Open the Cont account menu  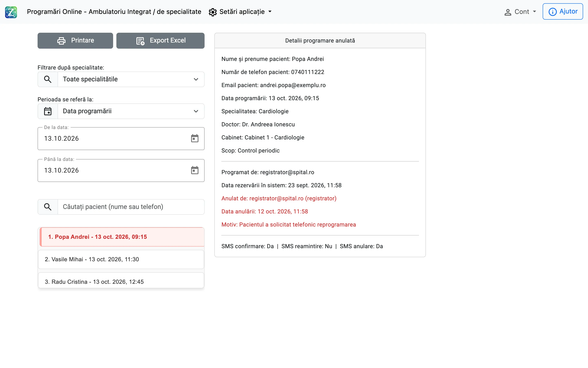[520, 12]
